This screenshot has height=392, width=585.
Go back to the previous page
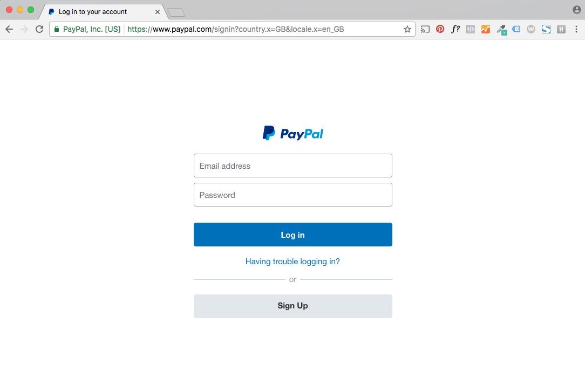(9, 29)
